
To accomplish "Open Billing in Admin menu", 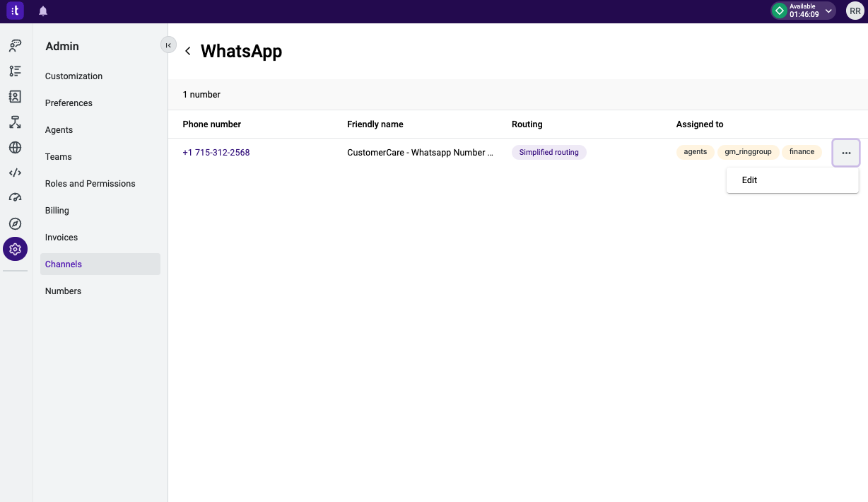I will click(57, 211).
